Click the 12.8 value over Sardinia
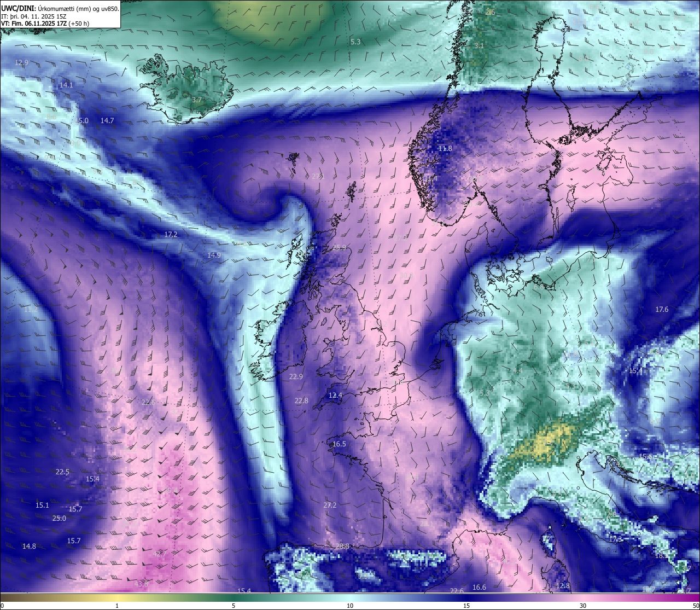Screen dimensions: 700x610 [x=562, y=585]
